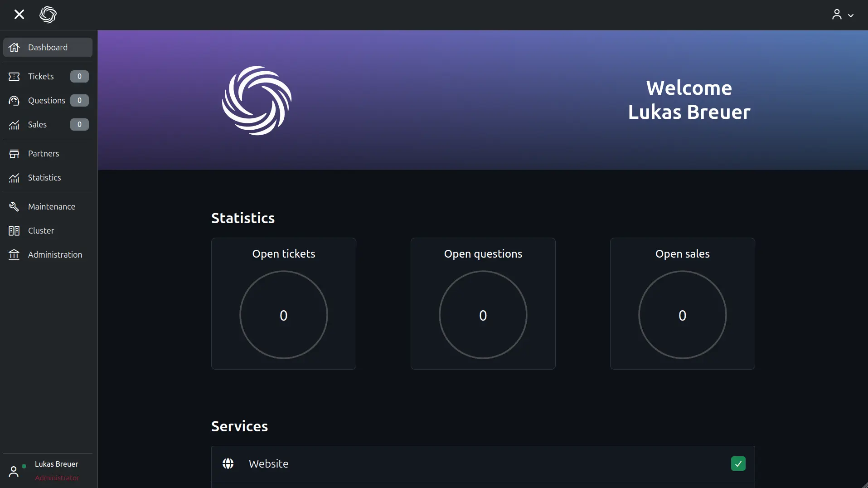Click the Maintenance wrench icon
868x488 pixels.
point(14,207)
